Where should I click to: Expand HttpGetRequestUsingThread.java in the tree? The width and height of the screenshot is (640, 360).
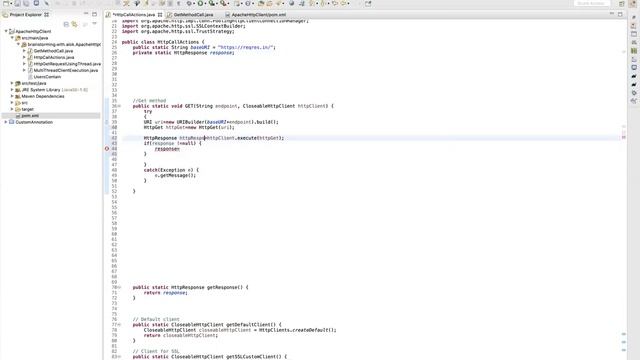pyautogui.click(x=24, y=64)
